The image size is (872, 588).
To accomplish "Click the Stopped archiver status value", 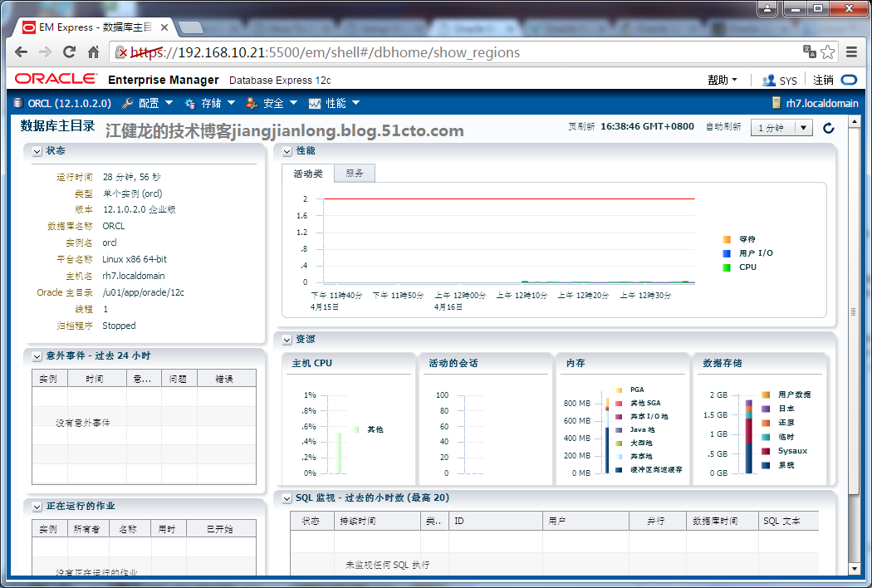I will 119,326.
